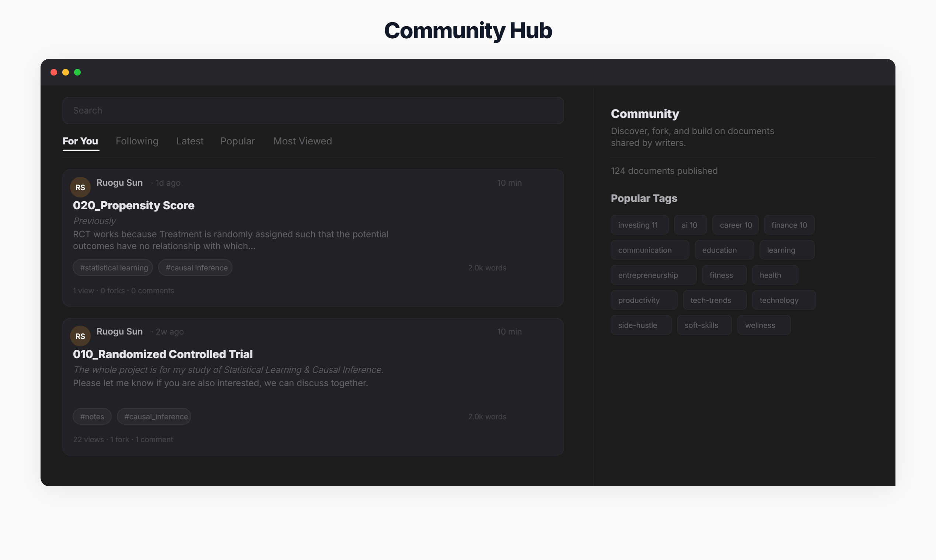Open 010_Randomized Controlled Trial post title
Viewport: 936px width, 560px height.
pyautogui.click(x=163, y=354)
